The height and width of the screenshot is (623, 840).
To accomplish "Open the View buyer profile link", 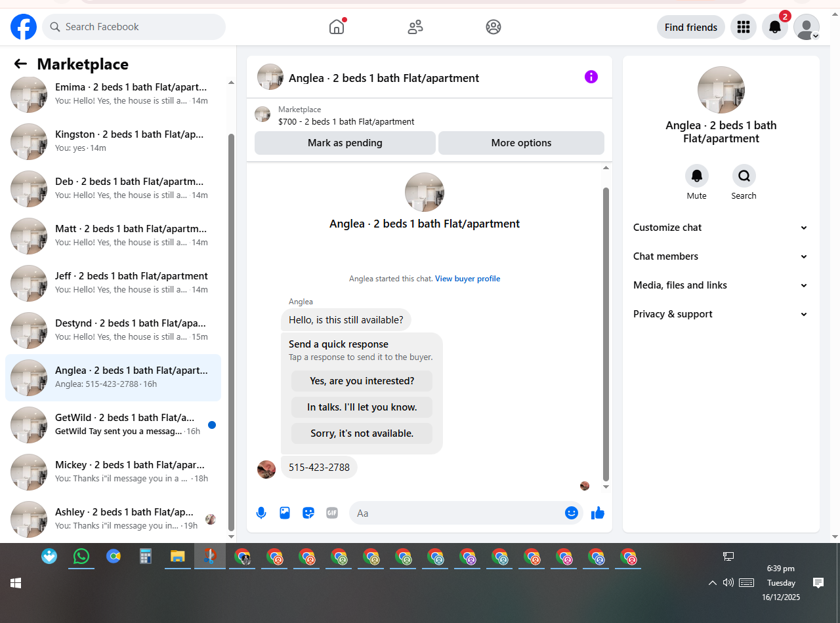I will tap(467, 279).
